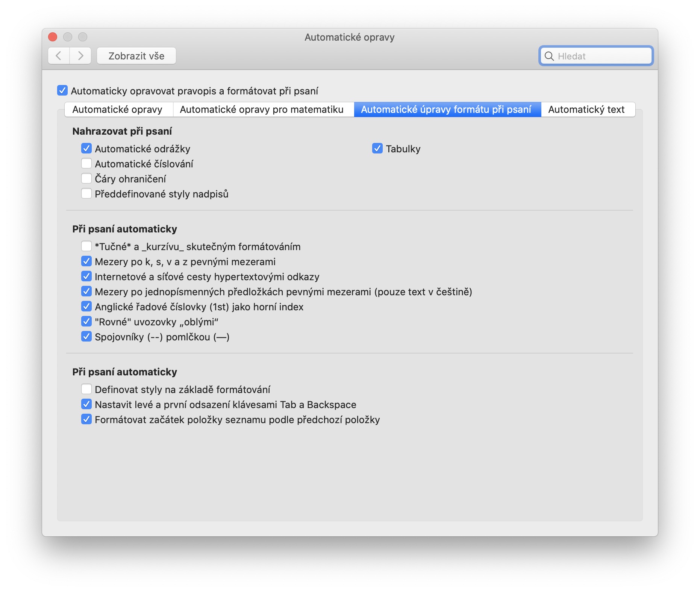700x592 pixels.
Task: Click the magnifying glass search icon
Action: tap(549, 56)
